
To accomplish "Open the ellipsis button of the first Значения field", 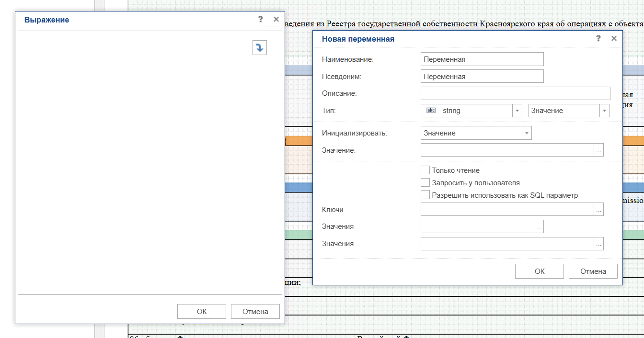I will point(539,226).
